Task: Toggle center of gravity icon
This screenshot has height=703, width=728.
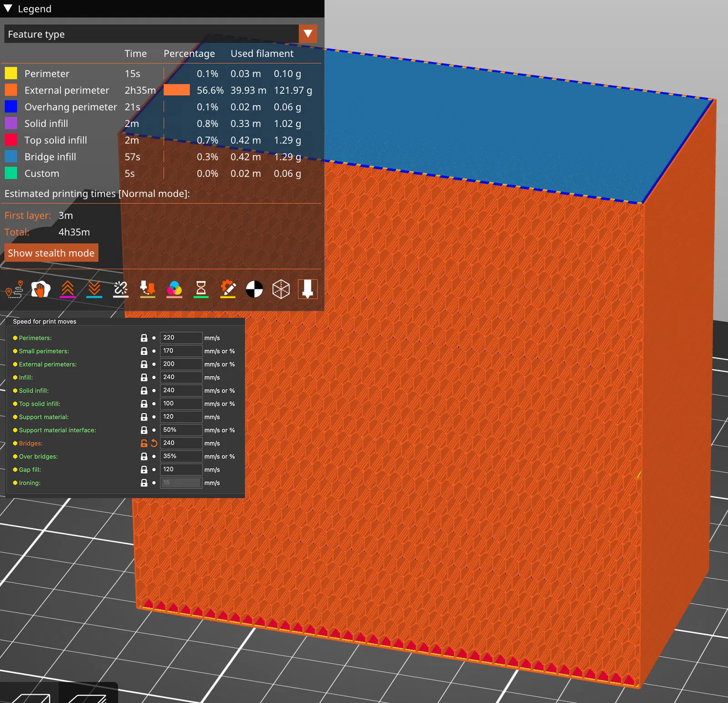Action: tap(254, 289)
